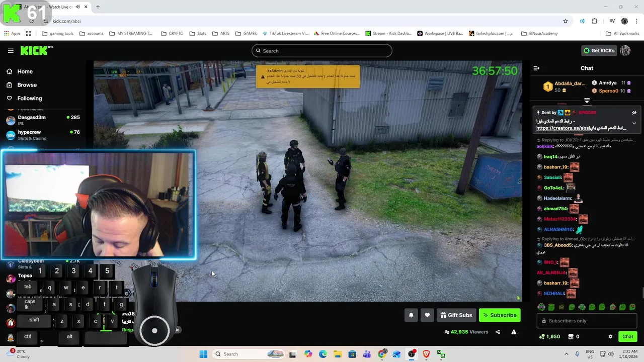Click the Get KICKs button
This screenshot has height=362, width=644.
point(599,51)
